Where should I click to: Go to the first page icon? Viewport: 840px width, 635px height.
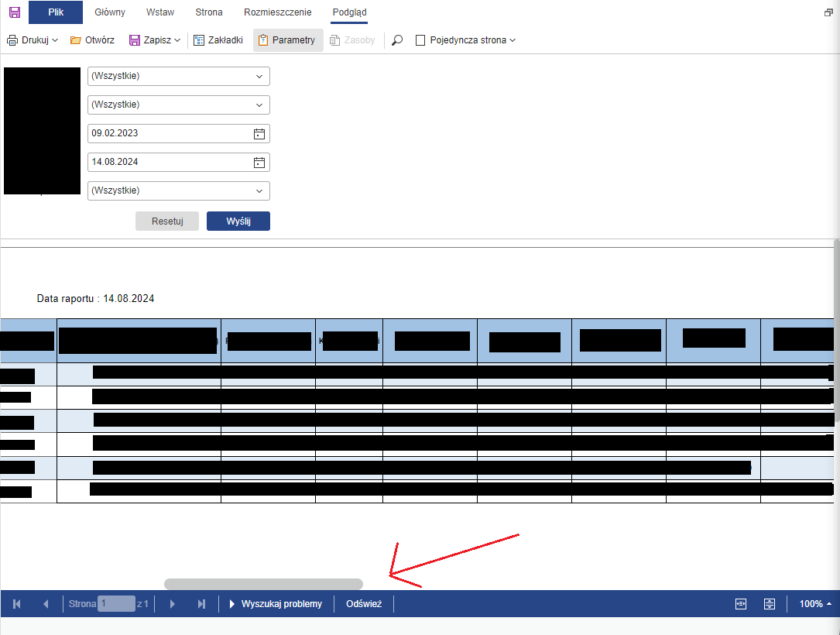point(16,604)
